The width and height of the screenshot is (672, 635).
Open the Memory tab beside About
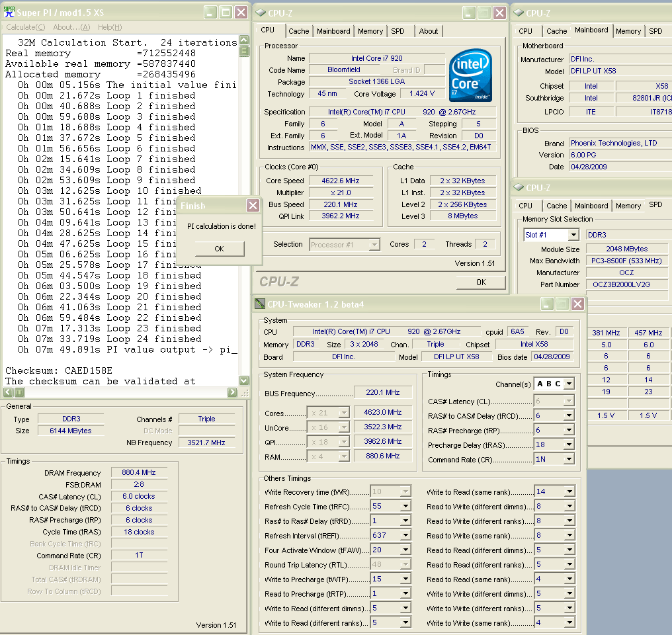click(x=370, y=31)
